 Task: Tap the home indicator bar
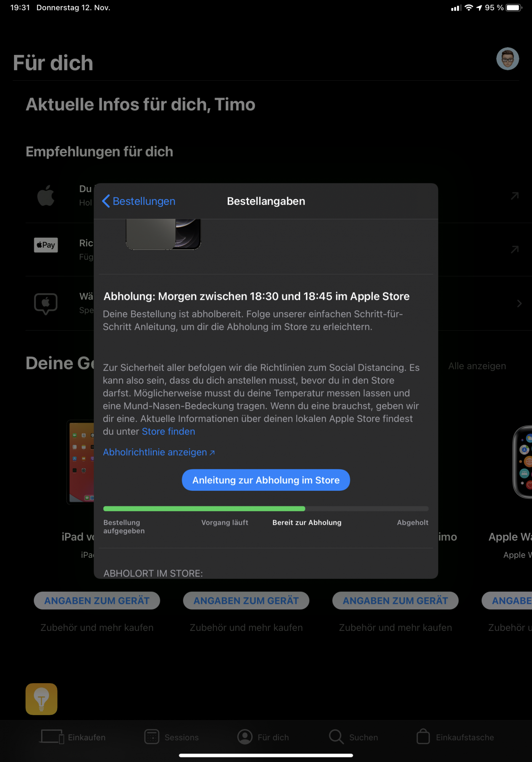pos(266,755)
